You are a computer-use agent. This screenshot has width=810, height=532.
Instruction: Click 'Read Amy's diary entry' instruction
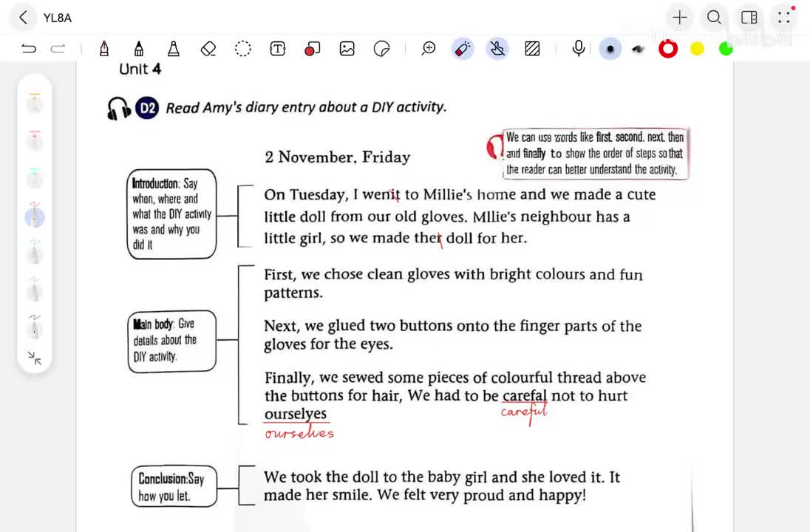(306, 107)
